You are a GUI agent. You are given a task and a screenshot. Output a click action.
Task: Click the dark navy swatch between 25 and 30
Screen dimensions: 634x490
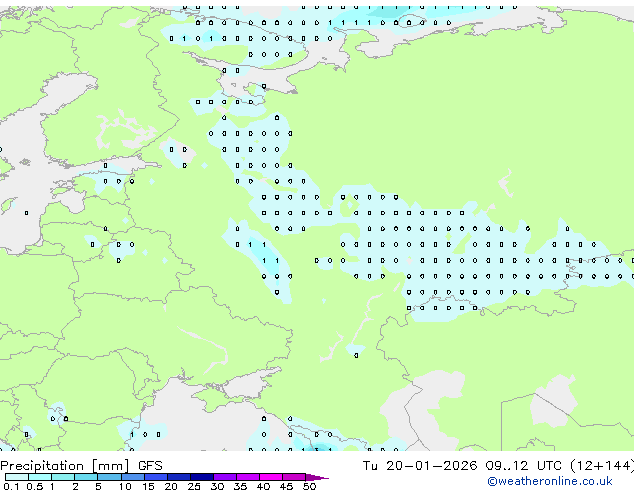pos(201,477)
